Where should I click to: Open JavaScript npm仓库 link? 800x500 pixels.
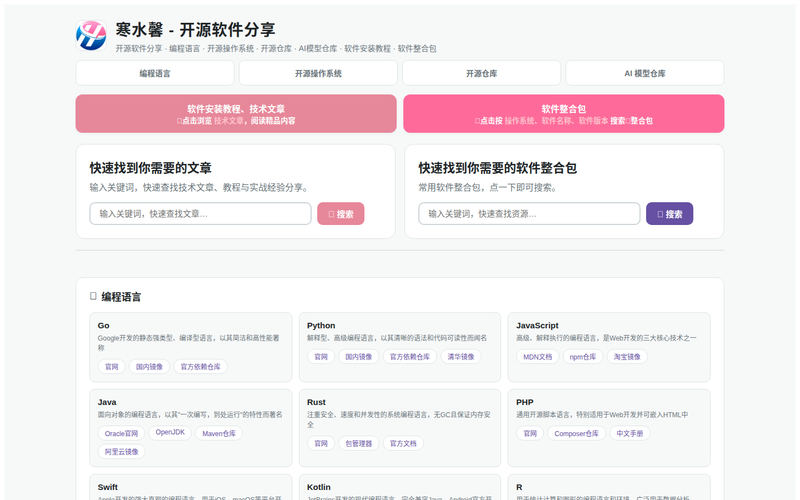click(x=583, y=357)
